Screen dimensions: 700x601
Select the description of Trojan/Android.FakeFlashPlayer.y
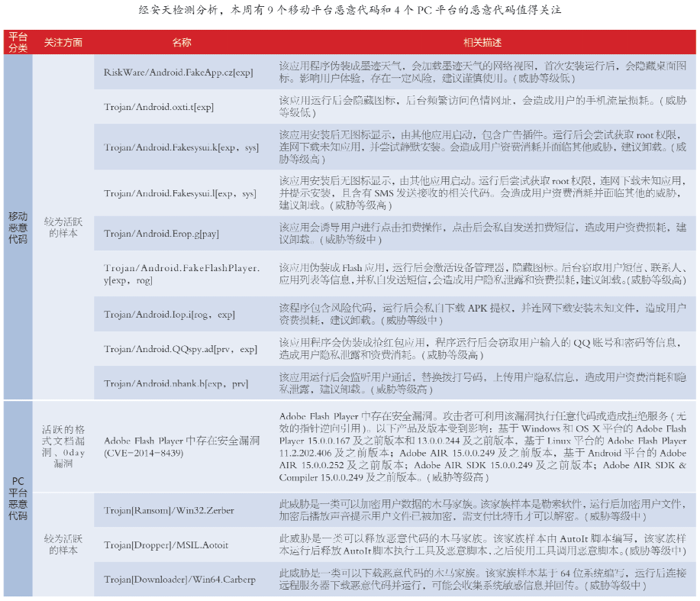482,273
